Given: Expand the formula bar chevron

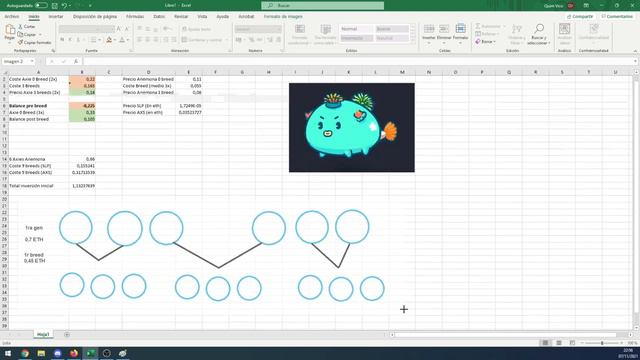Looking at the screenshot, I should [636, 61].
